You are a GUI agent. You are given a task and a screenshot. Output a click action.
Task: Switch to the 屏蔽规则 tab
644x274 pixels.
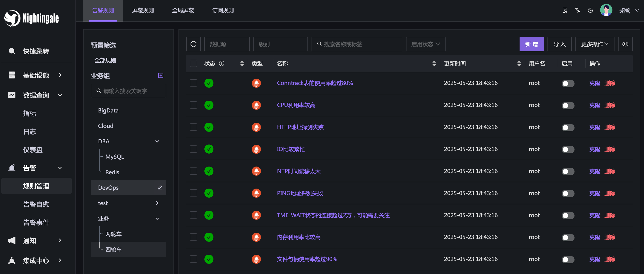tap(143, 10)
